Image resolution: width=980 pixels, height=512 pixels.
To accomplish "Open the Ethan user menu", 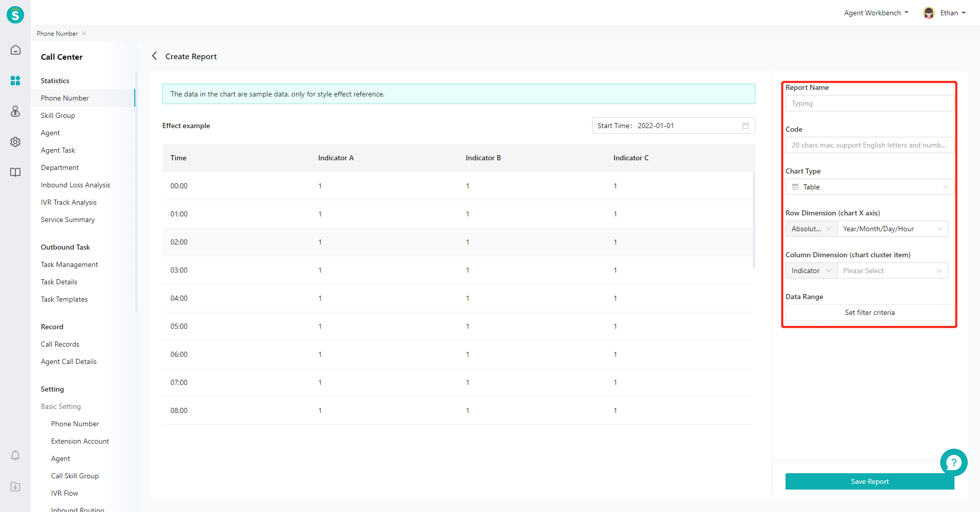I will (945, 13).
